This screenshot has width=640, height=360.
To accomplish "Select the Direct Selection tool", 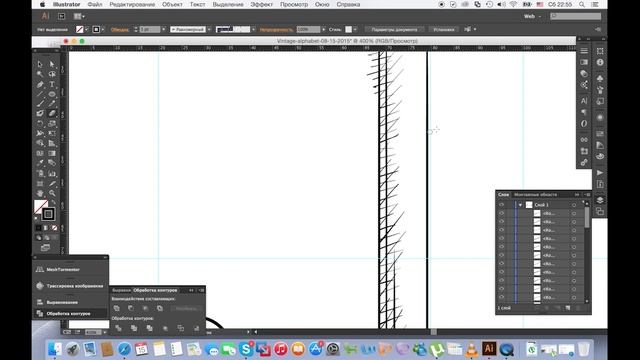I will (x=52, y=64).
